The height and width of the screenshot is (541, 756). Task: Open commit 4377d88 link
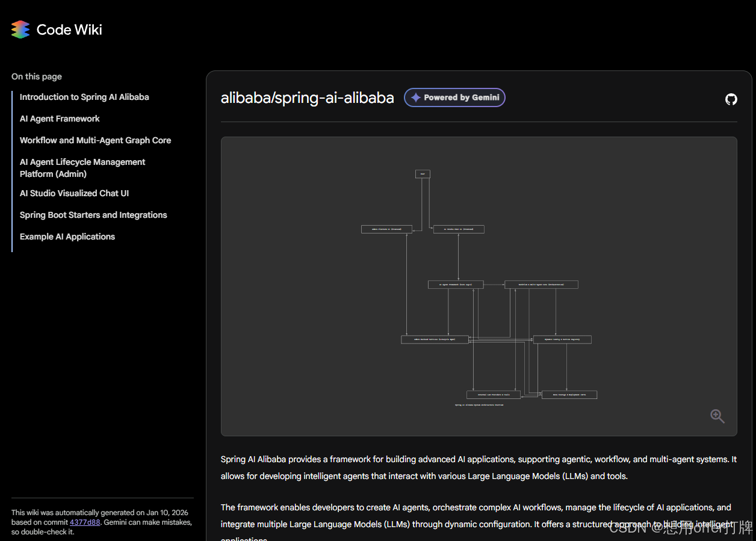(85, 522)
